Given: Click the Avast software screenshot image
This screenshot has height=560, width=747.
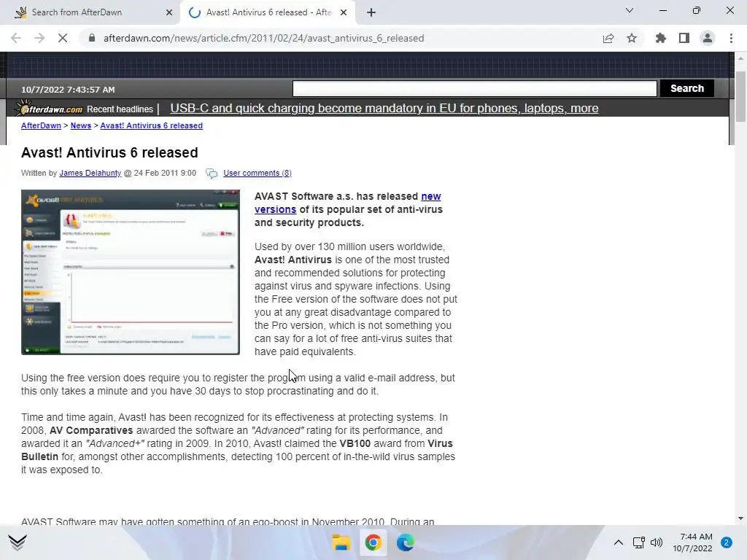Looking at the screenshot, I should point(131,272).
